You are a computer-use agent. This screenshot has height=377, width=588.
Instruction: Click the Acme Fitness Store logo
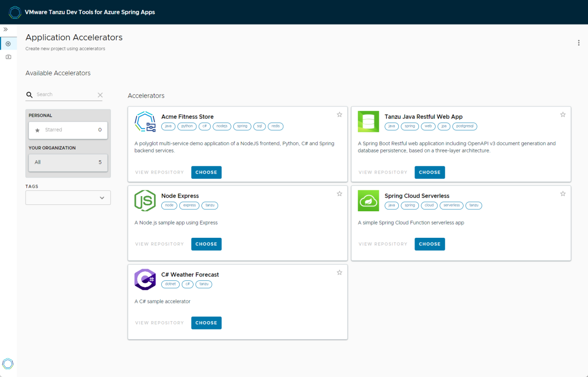click(145, 122)
